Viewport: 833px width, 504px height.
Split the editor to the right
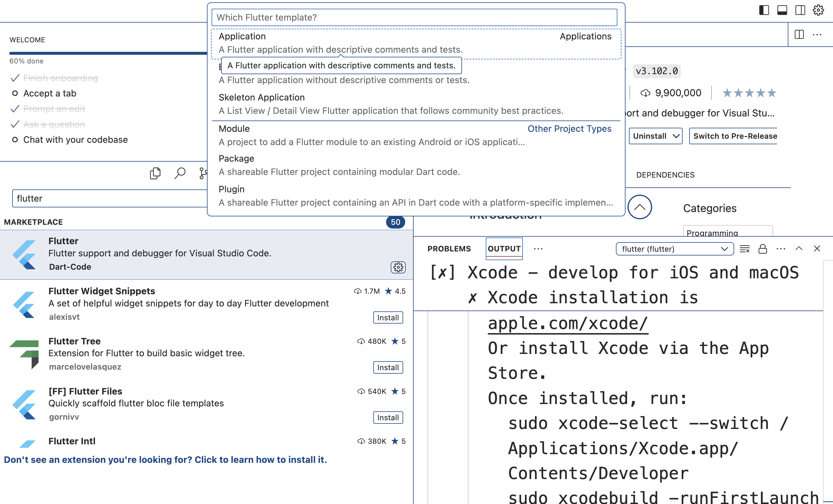[799, 34]
